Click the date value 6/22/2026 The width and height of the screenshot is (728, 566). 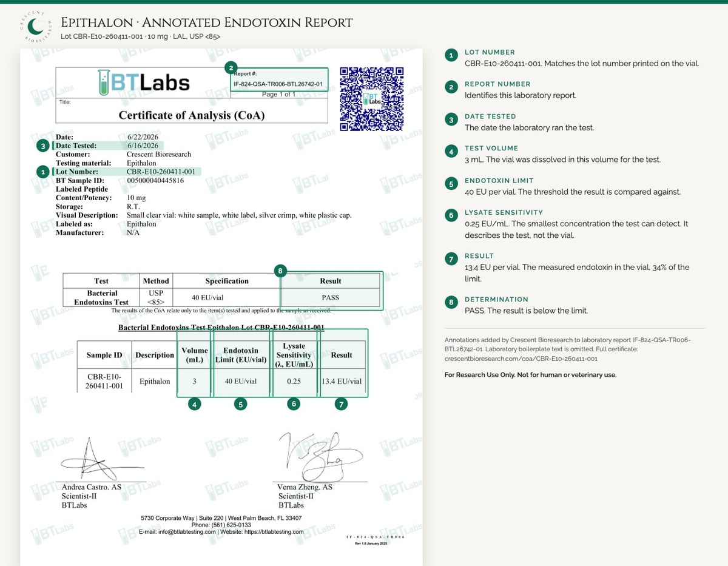(x=143, y=137)
